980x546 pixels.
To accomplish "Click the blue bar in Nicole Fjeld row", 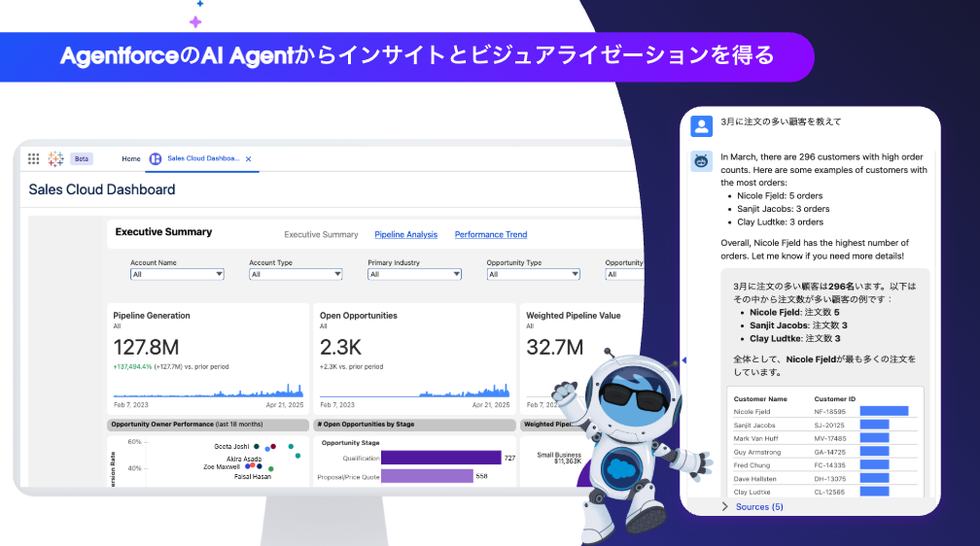I will tap(884, 411).
